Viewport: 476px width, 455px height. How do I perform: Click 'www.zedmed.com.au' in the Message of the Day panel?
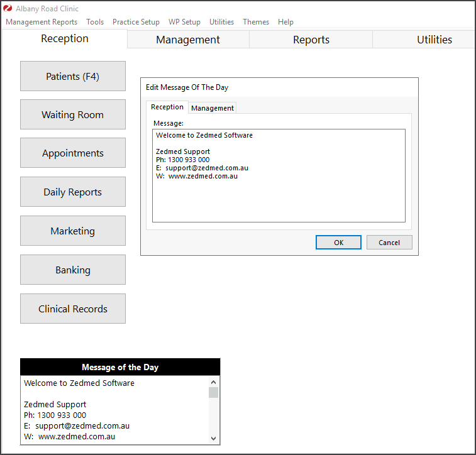77,437
